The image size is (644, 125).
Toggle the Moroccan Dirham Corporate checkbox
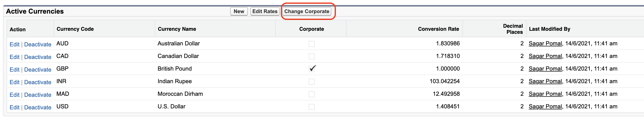312,94
